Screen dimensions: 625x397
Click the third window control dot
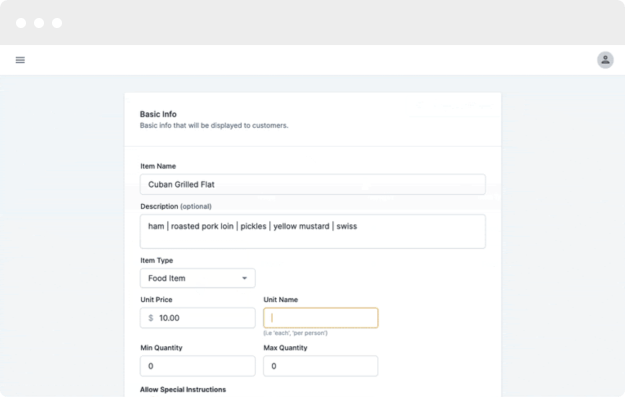click(x=57, y=23)
